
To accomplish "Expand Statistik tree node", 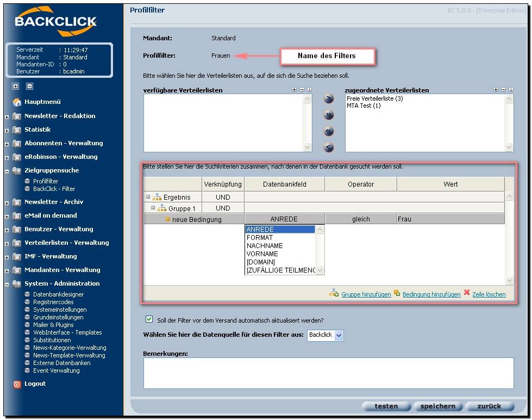I will coord(7,131).
